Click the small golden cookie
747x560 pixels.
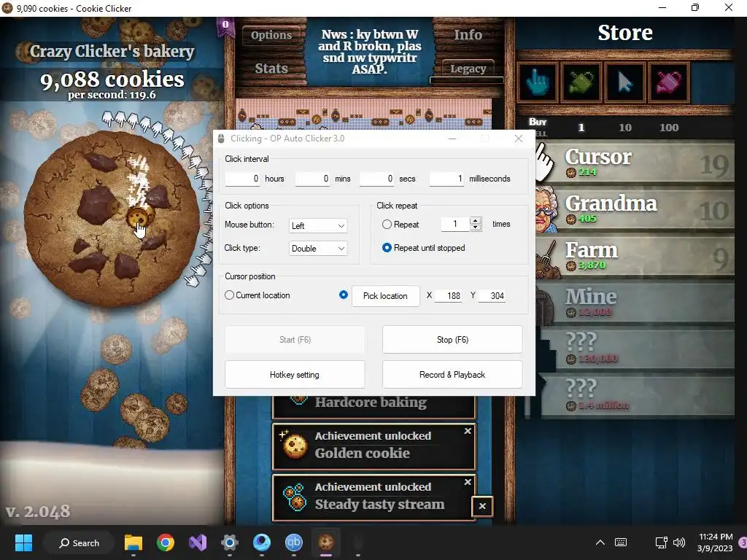click(x=140, y=216)
